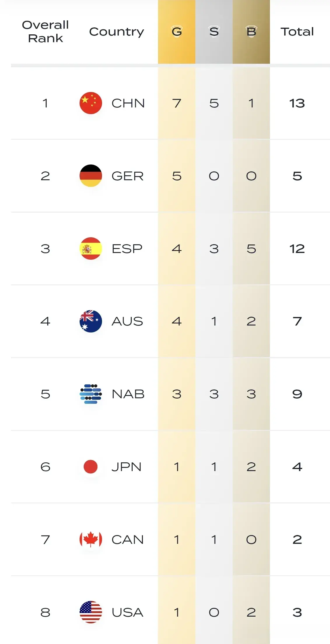Click the Japan flag icon

(x=91, y=467)
